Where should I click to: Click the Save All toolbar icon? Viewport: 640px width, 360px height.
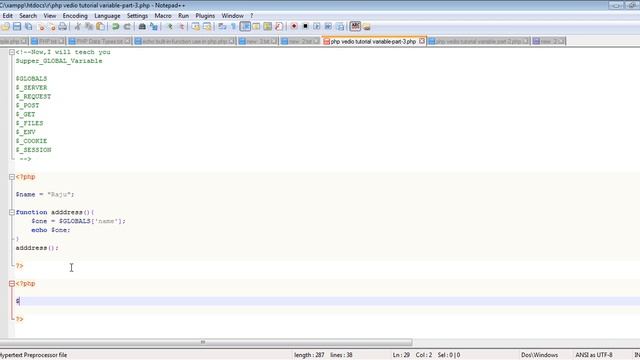coord(29,27)
